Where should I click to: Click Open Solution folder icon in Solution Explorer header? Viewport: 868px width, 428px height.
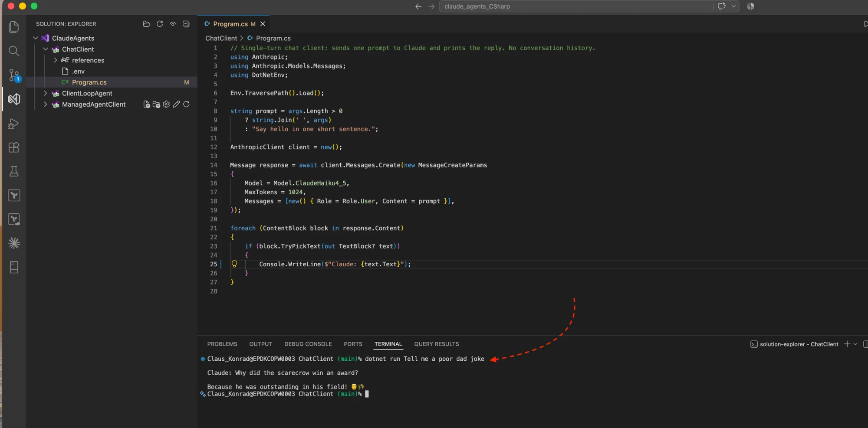pyautogui.click(x=147, y=24)
